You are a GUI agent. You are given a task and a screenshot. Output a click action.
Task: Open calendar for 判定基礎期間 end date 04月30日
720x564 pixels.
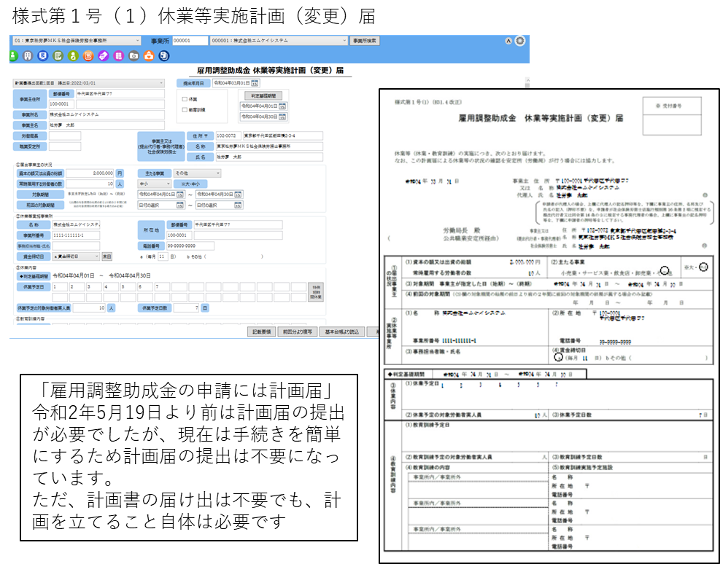tap(282, 117)
